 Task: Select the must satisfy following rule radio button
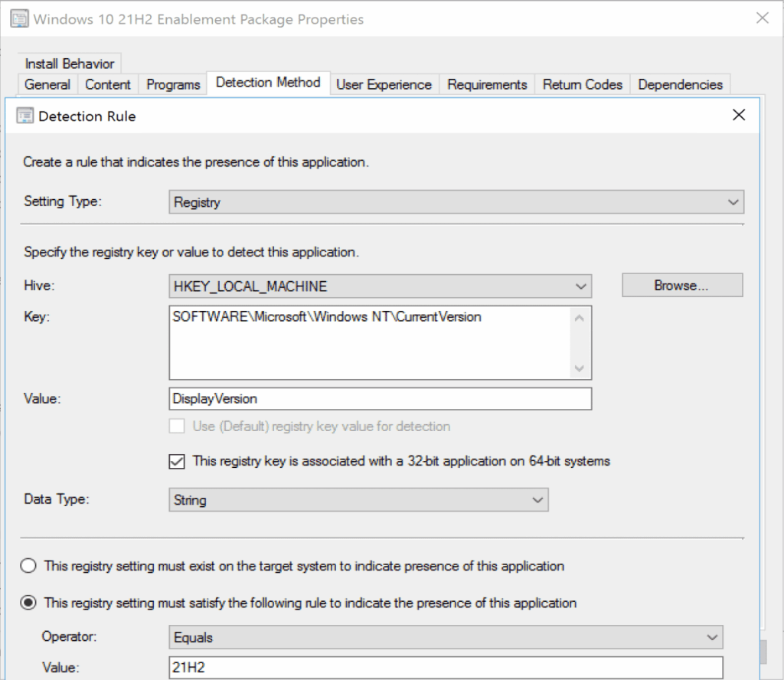tap(28, 603)
